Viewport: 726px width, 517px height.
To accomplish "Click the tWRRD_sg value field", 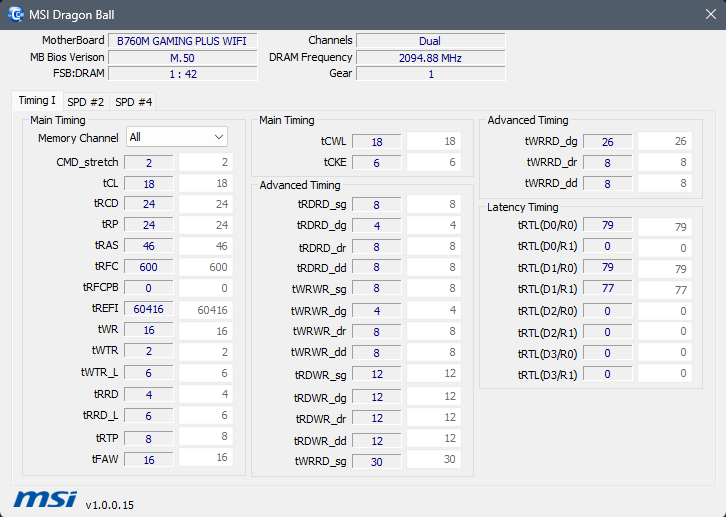I will [377, 460].
